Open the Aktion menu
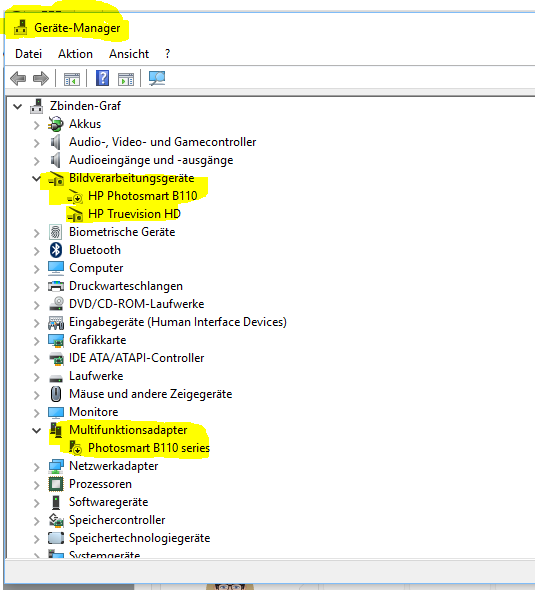 click(x=75, y=54)
